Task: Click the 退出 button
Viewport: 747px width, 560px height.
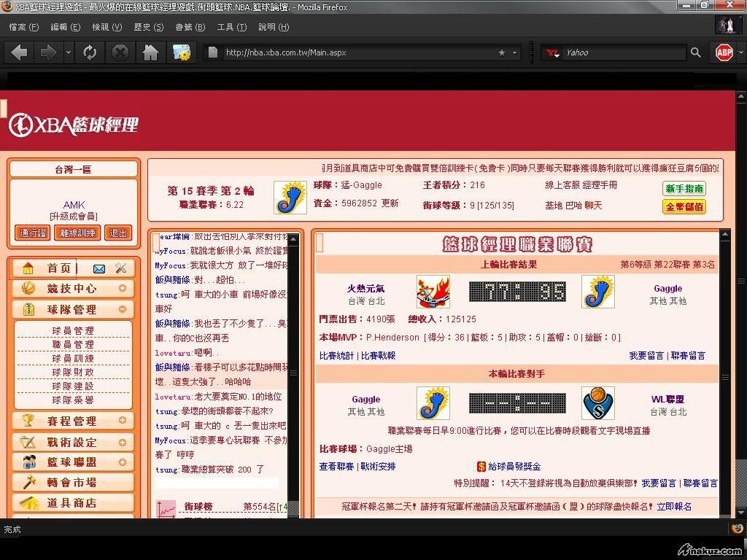Action: (x=117, y=233)
